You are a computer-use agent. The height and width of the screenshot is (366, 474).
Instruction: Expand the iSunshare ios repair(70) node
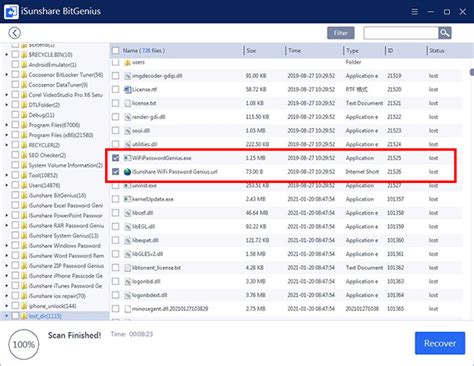pyautogui.click(x=6, y=296)
